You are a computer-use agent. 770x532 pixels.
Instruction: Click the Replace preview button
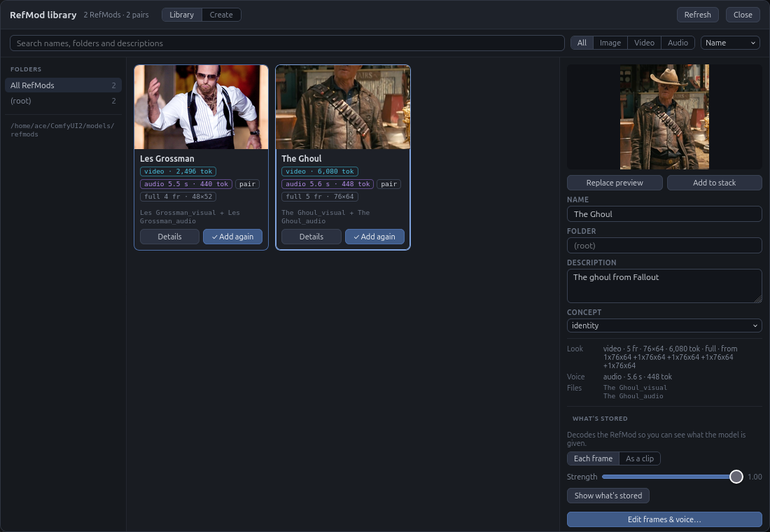click(x=615, y=183)
